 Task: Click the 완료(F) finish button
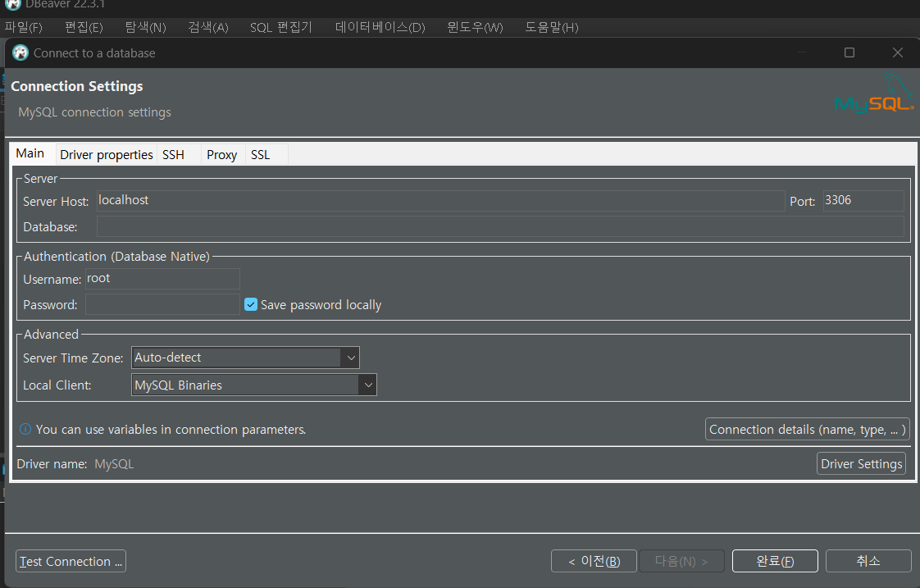coord(775,561)
